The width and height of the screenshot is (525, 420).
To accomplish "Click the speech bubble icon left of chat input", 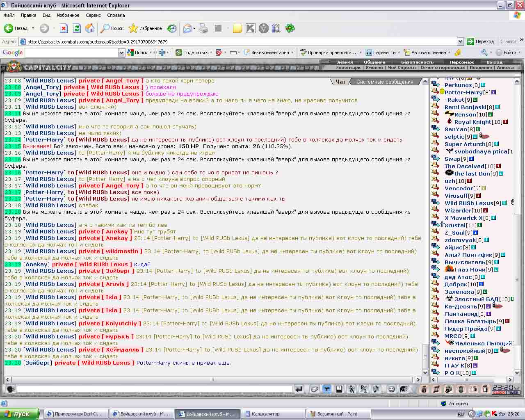I will click(x=10, y=389).
